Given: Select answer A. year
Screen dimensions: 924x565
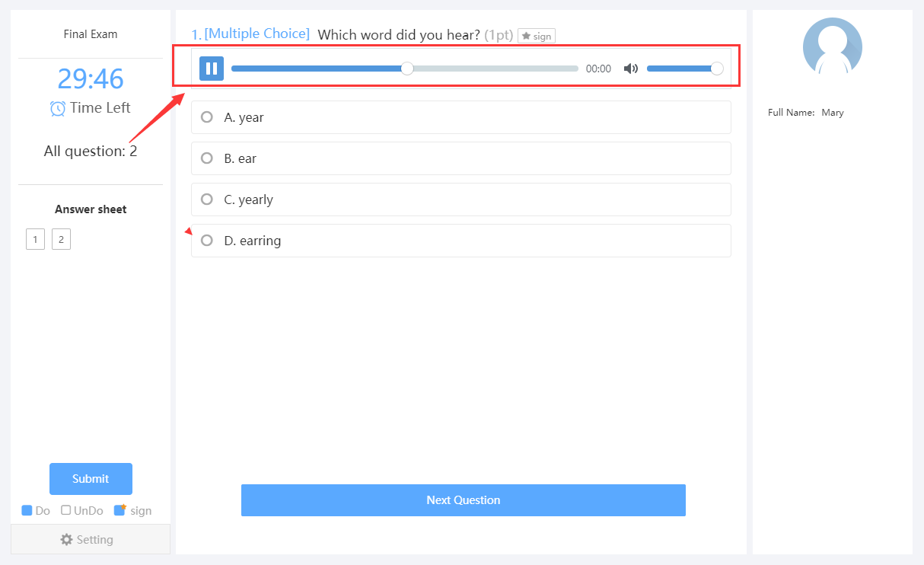Looking at the screenshot, I should pyautogui.click(x=461, y=117).
